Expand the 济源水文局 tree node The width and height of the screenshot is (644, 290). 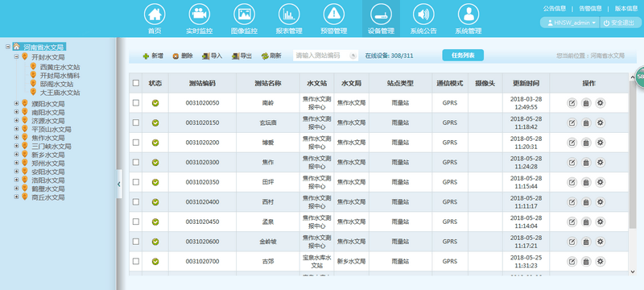coord(16,120)
